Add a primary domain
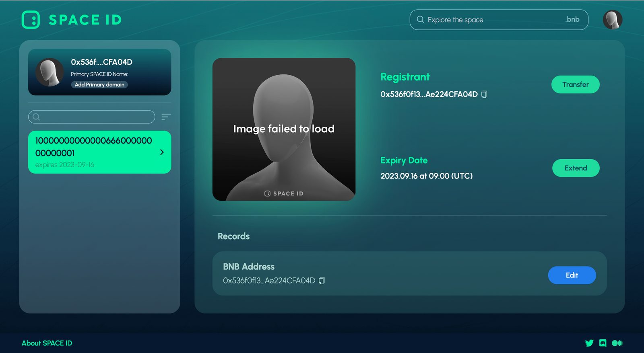Screen dimensions: 644x353 tap(99, 85)
